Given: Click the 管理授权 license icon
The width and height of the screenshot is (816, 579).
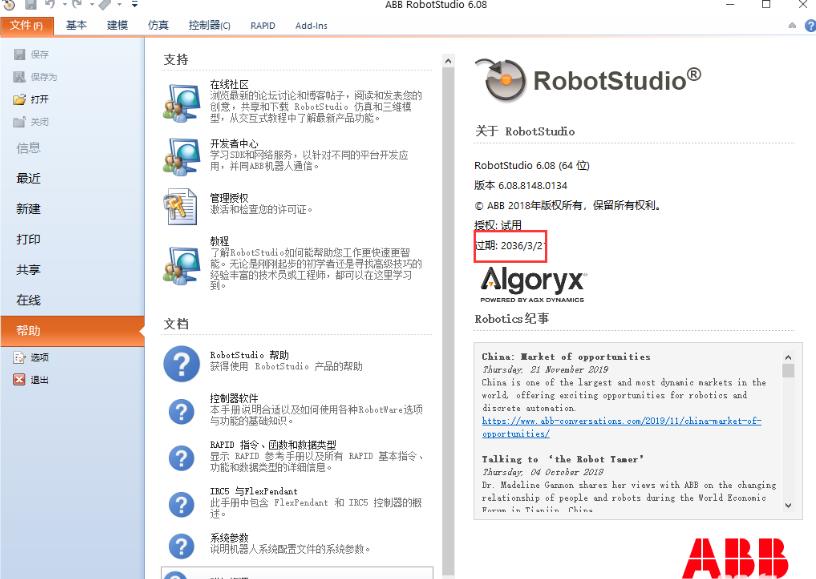Looking at the screenshot, I should (180, 206).
